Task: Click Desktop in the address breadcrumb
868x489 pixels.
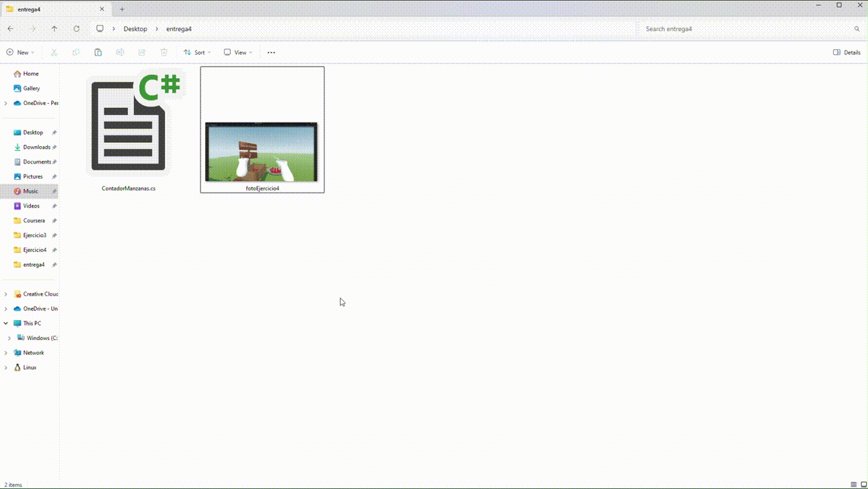Action: (135, 29)
